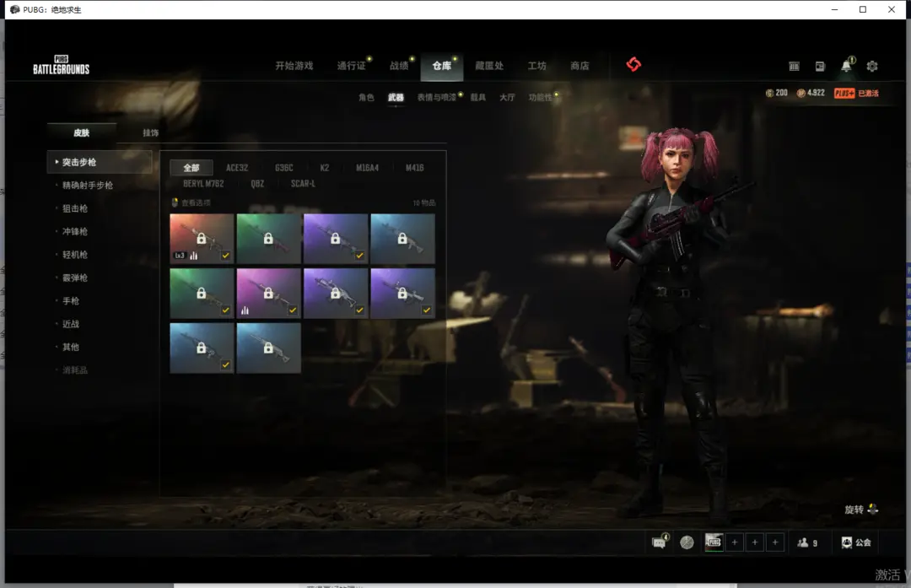911x588 pixels.
Task: Select the 冲锋枪 category
Action: tap(75, 232)
